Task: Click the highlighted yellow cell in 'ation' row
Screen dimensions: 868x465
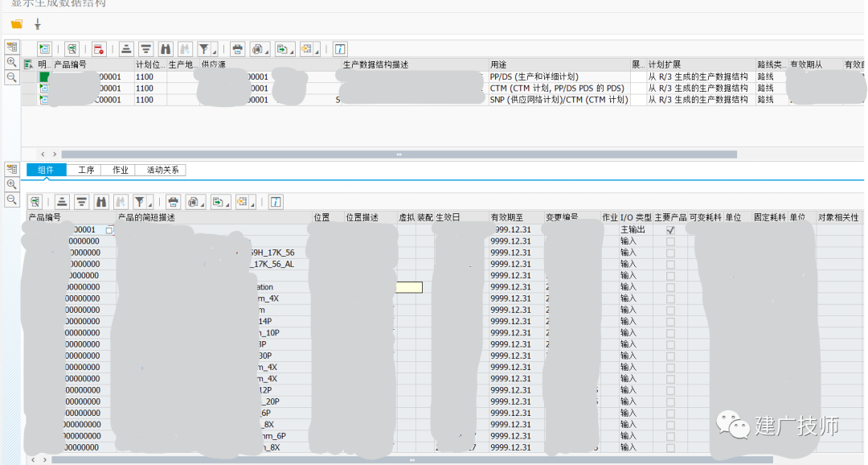Action: (x=409, y=287)
